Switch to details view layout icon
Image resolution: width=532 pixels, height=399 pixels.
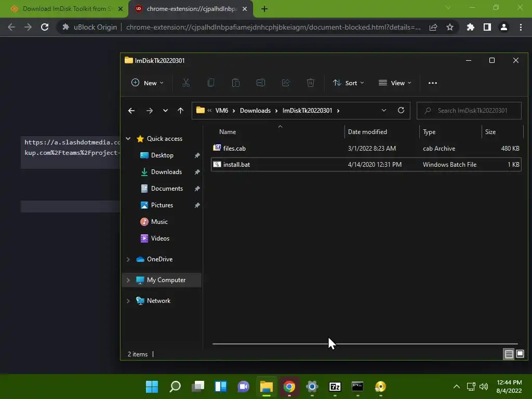click(x=509, y=354)
